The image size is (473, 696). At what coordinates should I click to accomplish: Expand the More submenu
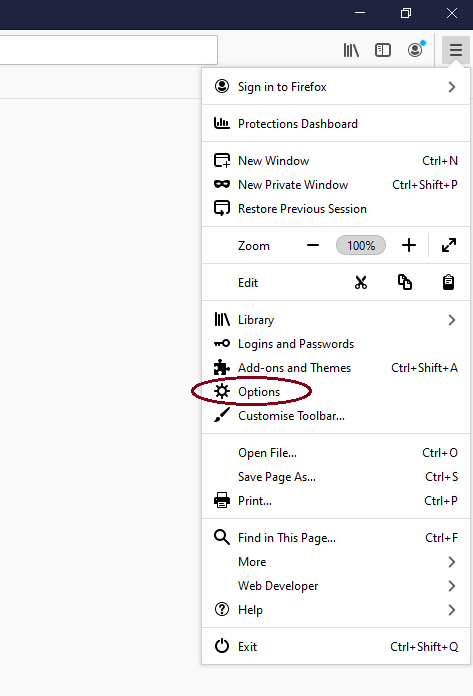[336, 562]
